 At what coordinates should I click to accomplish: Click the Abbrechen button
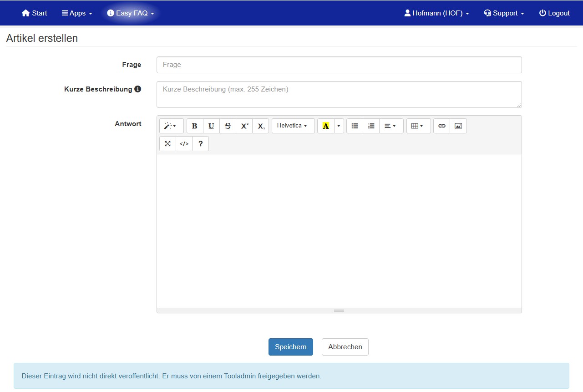[x=345, y=347]
